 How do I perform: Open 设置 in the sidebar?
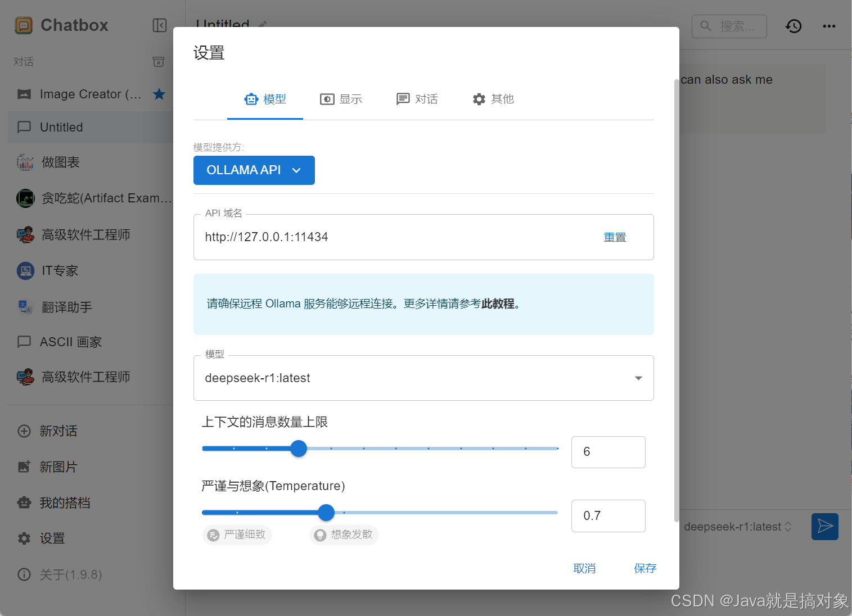[90, 538]
